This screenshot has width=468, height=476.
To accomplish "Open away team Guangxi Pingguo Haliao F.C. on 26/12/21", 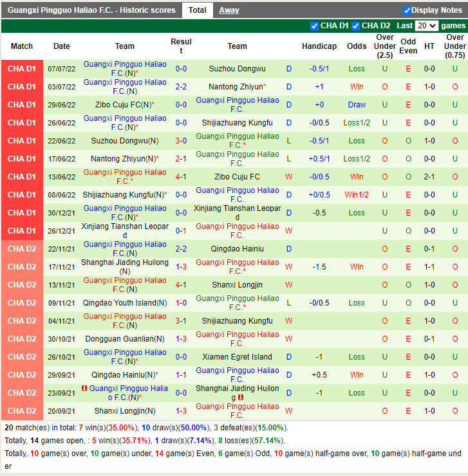I will tap(238, 231).
